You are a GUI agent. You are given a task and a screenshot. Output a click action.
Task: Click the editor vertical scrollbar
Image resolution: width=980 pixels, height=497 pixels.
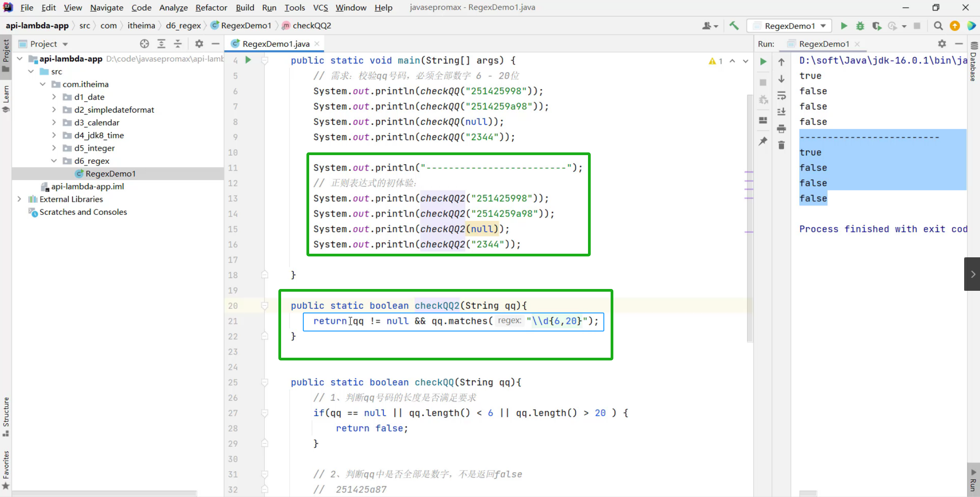pos(750,217)
